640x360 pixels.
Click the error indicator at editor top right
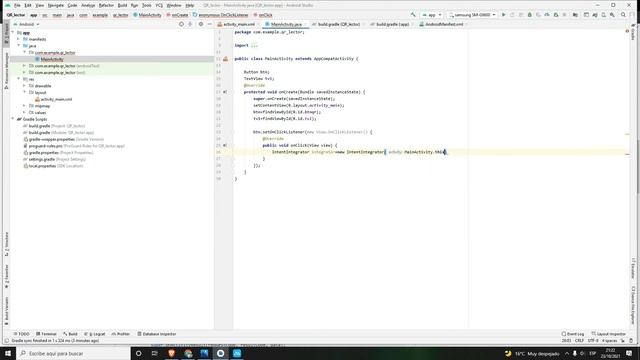627,31
